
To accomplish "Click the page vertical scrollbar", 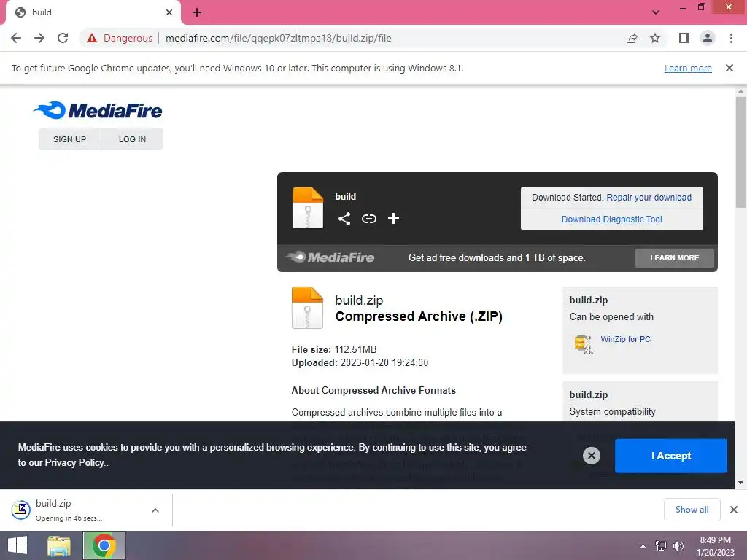I will tap(740, 152).
